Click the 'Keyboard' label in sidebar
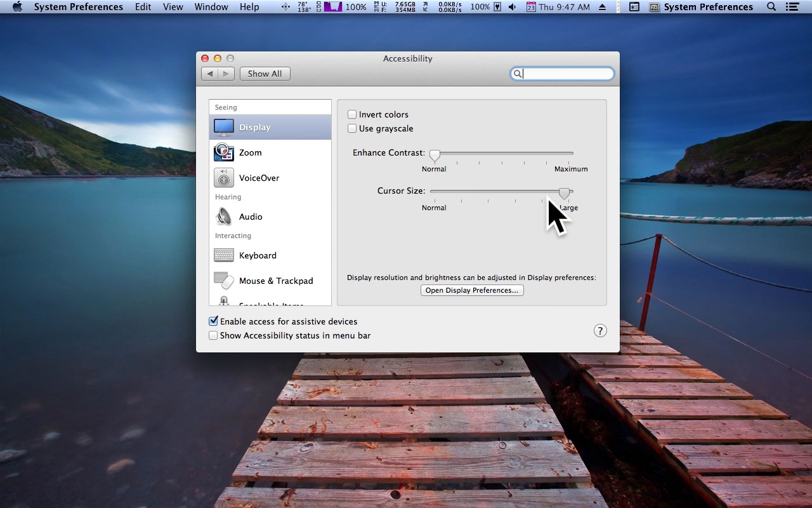The height and width of the screenshot is (508, 812). [258, 255]
